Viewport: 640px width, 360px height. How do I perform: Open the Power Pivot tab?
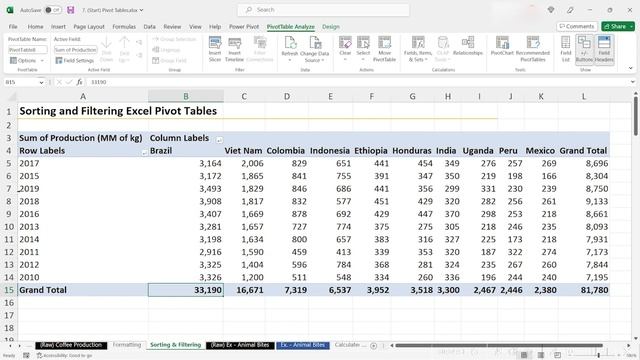pos(244,27)
